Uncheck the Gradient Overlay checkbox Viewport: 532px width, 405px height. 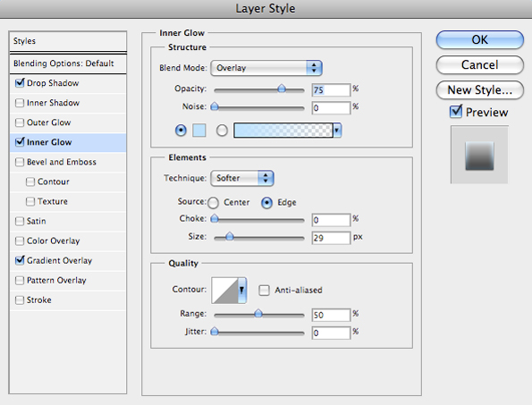point(20,260)
